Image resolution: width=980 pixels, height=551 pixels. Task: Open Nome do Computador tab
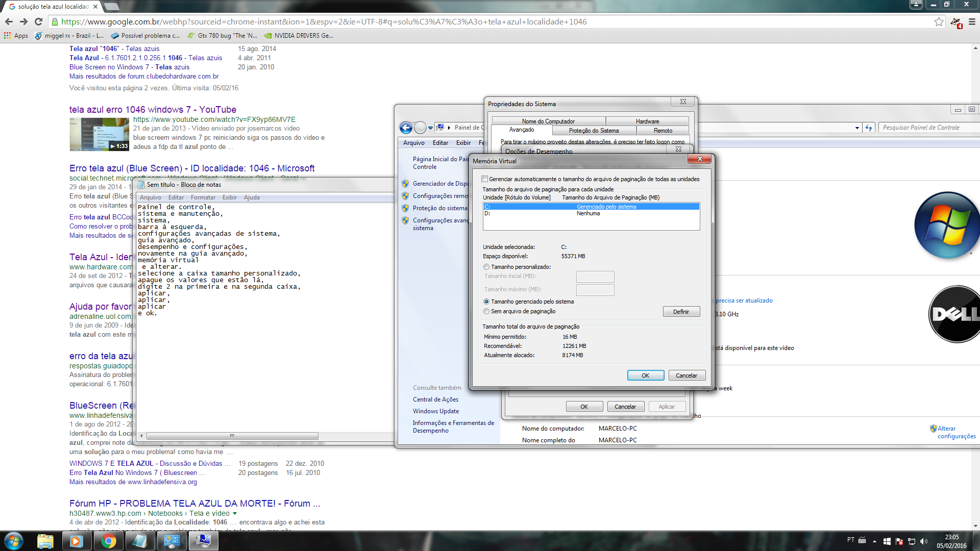tap(548, 121)
